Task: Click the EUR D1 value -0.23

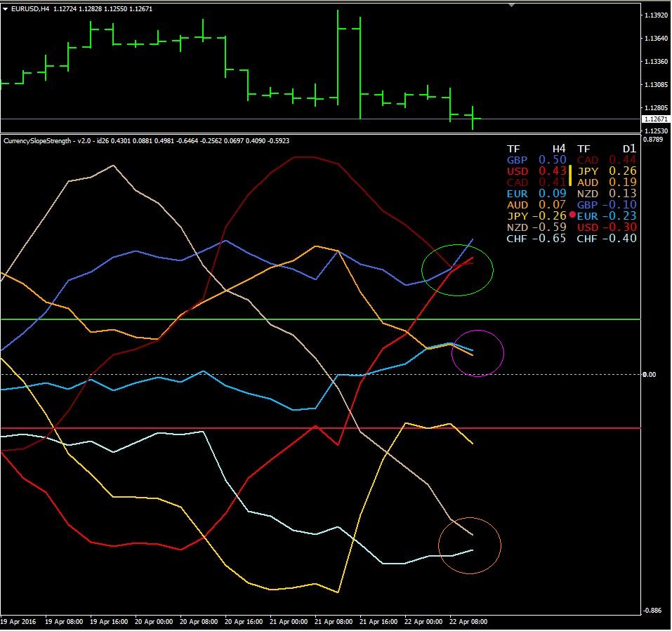Action: pyautogui.click(x=619, y=215)
